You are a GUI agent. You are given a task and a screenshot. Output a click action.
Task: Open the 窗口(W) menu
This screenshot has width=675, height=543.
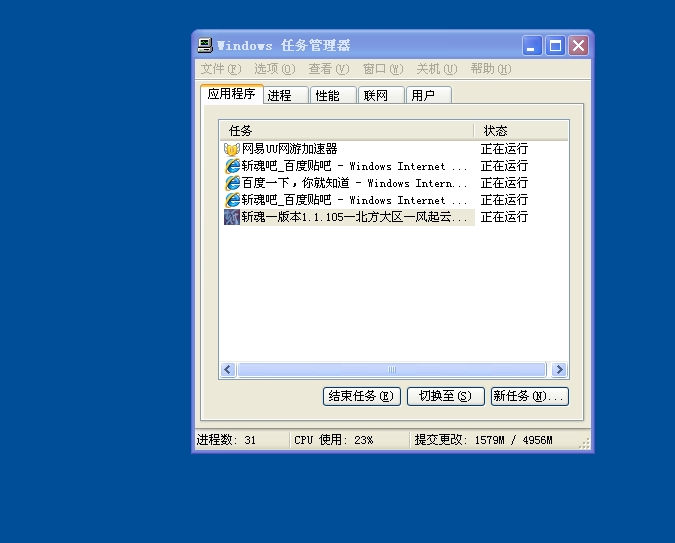coord(383,69)
